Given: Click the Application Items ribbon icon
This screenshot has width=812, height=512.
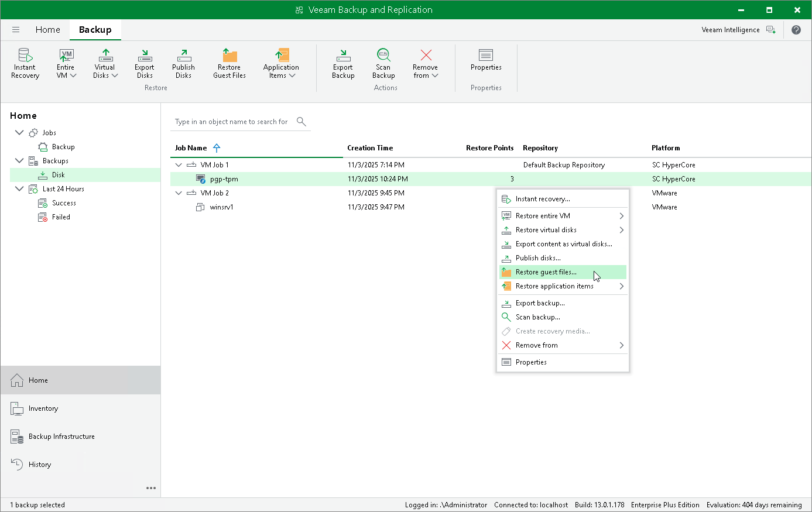Looking at the screenshot, I should [x=282, y=55].
